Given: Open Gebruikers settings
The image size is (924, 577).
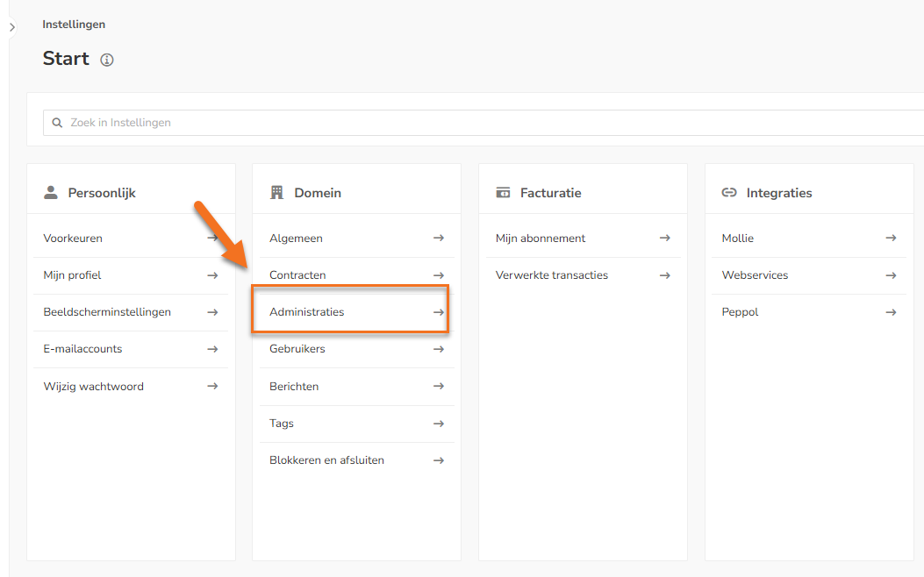Looking at the screenshot, I should pos(356,349).
